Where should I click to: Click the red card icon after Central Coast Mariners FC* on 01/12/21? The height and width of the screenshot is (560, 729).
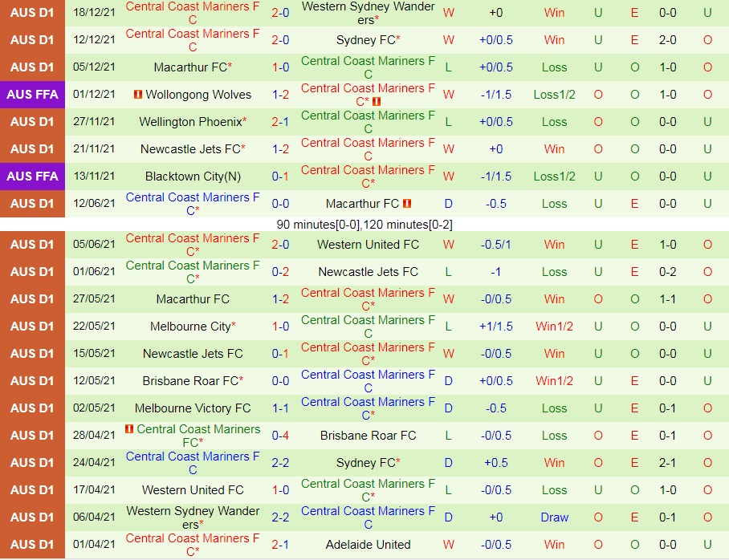click(x=377, y=101)
